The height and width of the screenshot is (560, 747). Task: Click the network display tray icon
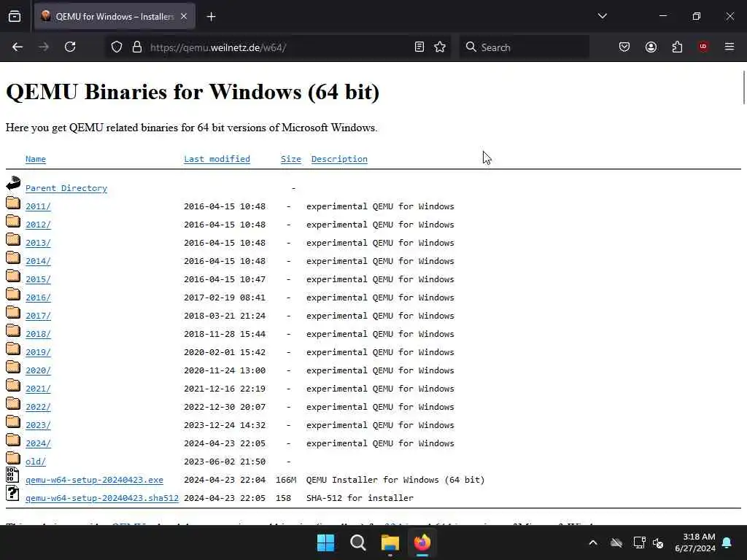pos(639,542)
